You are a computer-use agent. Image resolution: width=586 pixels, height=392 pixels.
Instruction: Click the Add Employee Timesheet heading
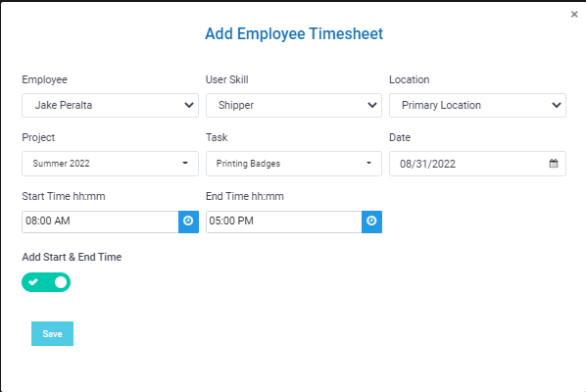click(x=294, y=33)
